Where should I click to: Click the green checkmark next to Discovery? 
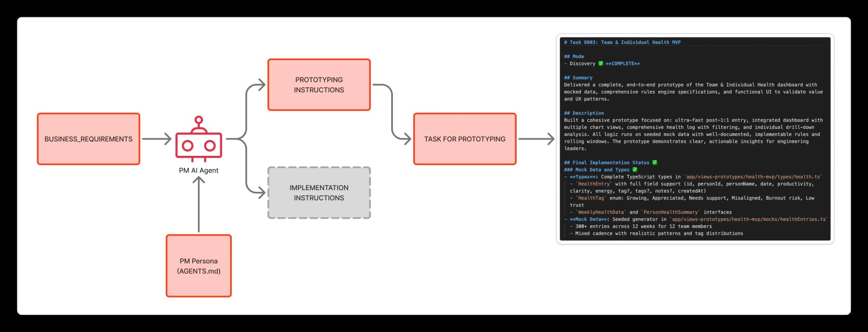[601, 64]
